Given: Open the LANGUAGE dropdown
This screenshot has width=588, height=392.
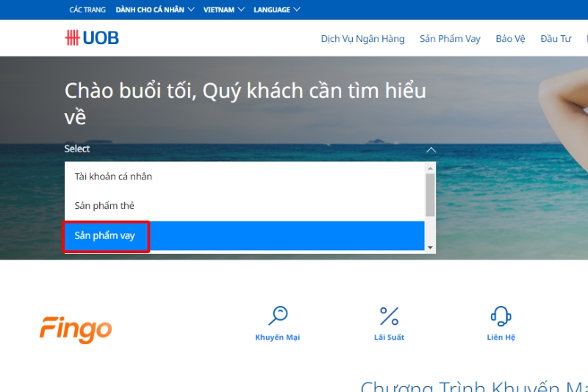Looking at the screenshot, I should pyautogui.click(x=277, y=10).
